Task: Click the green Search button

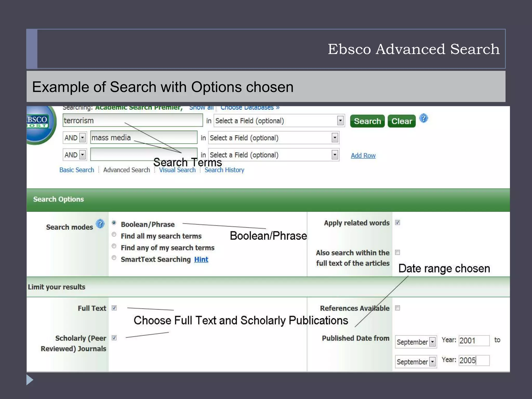Action: click(367, 121)
